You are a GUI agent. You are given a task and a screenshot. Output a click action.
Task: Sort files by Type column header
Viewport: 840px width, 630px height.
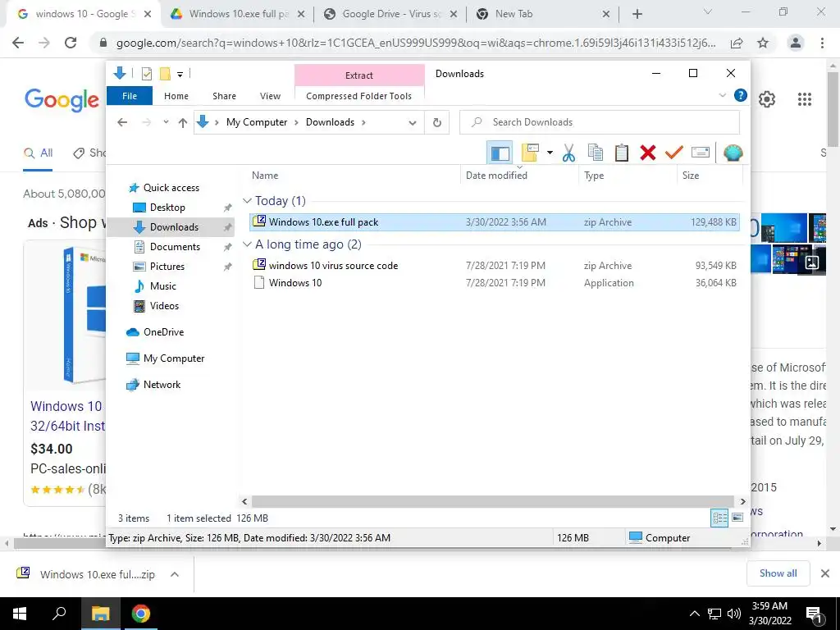(594, 176)
